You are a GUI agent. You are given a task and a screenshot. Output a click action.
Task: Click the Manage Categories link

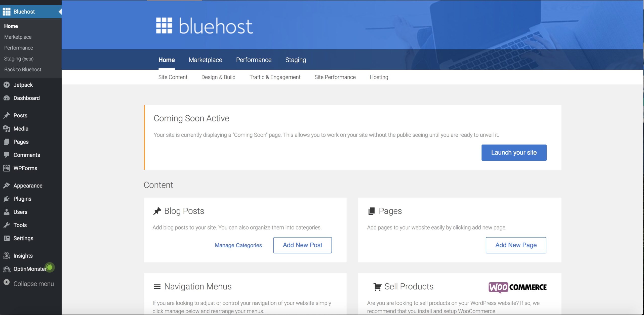[238, 245]
